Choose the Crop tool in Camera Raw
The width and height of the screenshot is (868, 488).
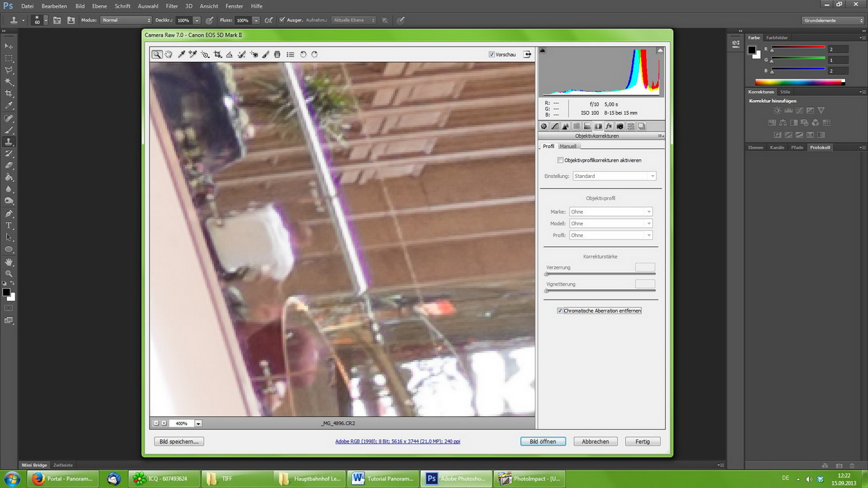[x=218, y=54]
